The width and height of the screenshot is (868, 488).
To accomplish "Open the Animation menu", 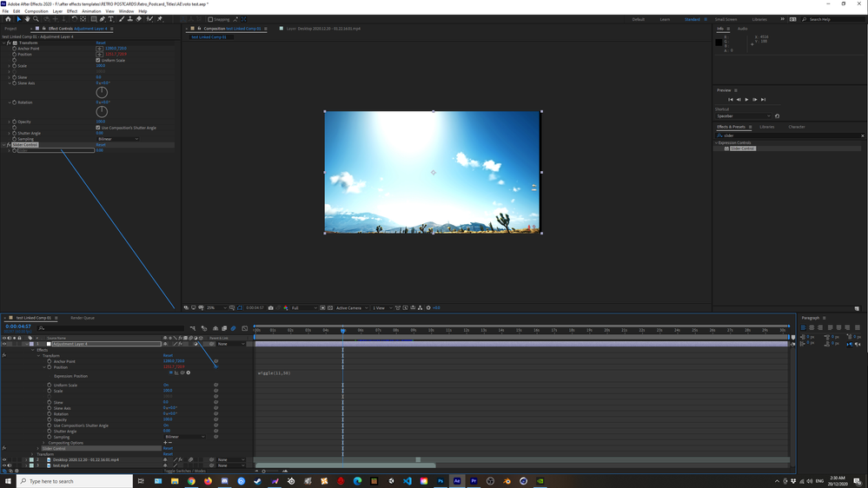I will click(91, 11).
